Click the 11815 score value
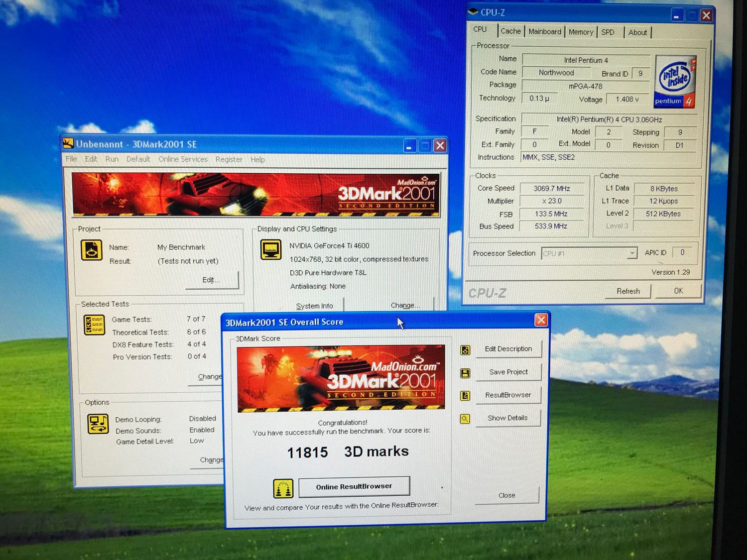The width and height of the screenshot is (747, 560). pos(307,452)
